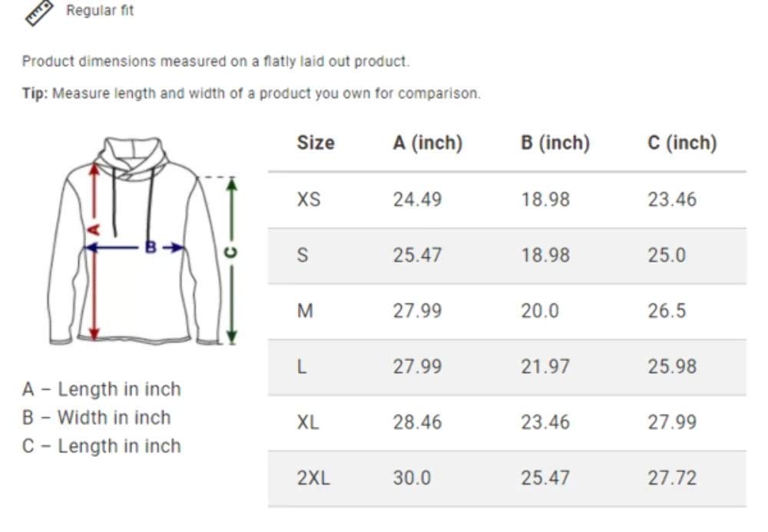Select the A (inch) column header
Viewport: 768px width, 532px height.
click(428, 143)
